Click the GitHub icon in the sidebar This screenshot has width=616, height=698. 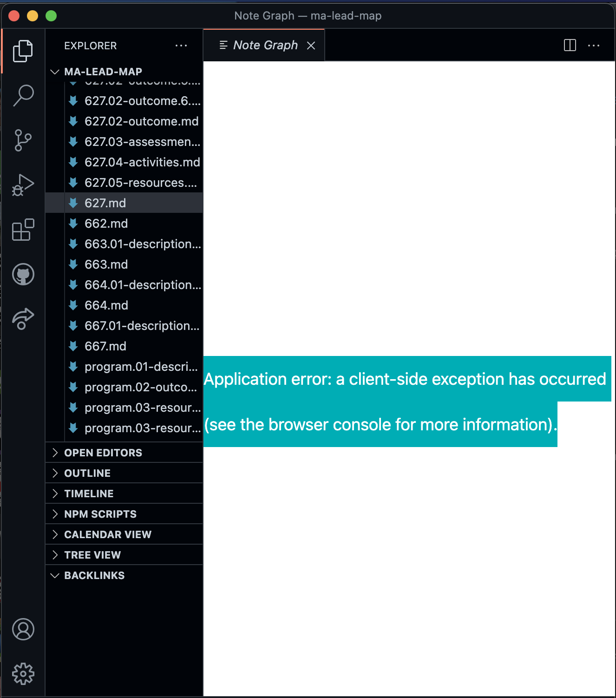click(23, 274)
